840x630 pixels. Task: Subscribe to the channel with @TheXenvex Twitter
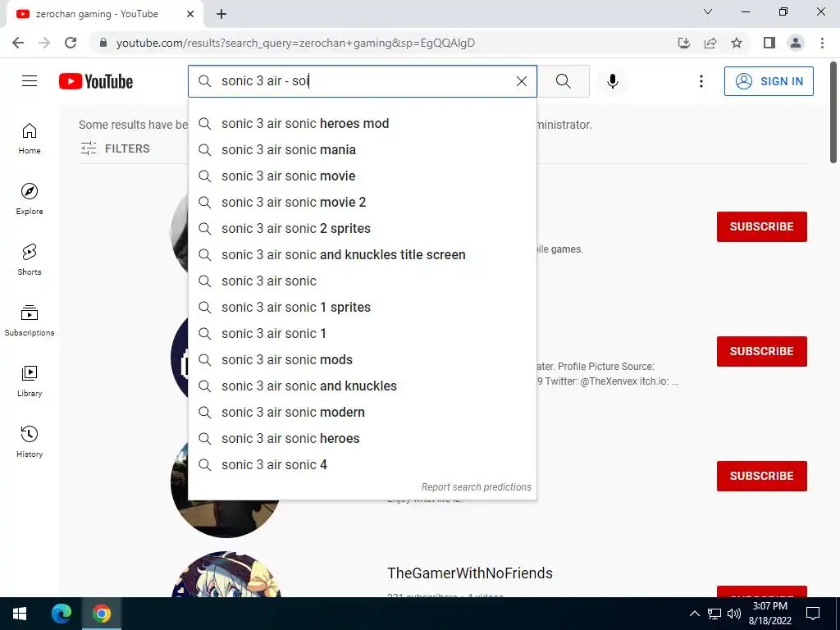click(x=761, y=351)
